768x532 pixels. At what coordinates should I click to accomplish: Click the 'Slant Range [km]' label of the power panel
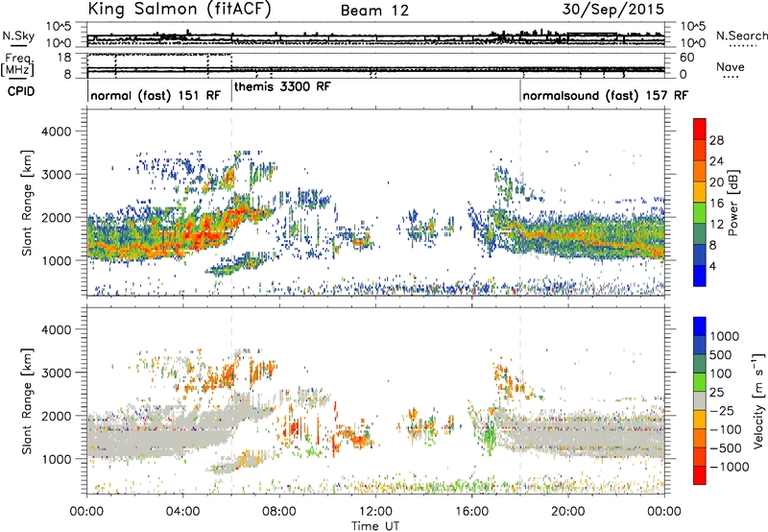[x=27, y=203]
